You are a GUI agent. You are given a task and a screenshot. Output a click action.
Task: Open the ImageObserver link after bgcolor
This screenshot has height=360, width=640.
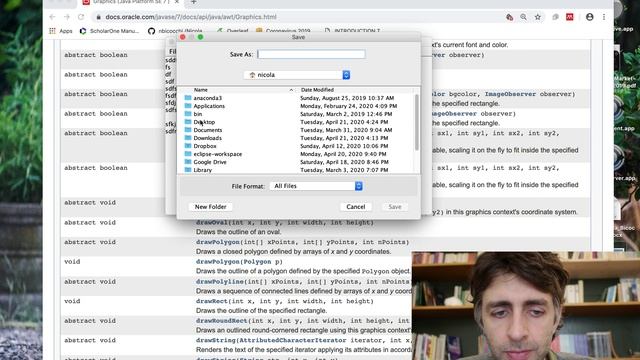510,94
